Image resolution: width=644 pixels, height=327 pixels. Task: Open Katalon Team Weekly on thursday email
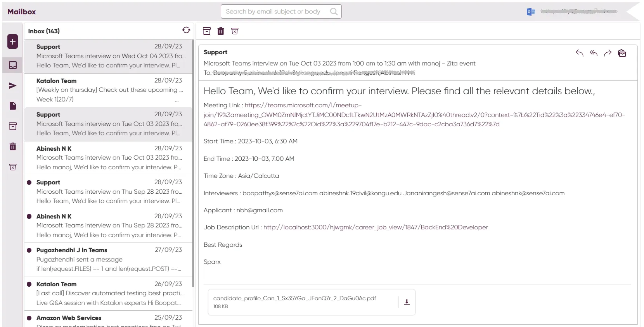(109, 90)
